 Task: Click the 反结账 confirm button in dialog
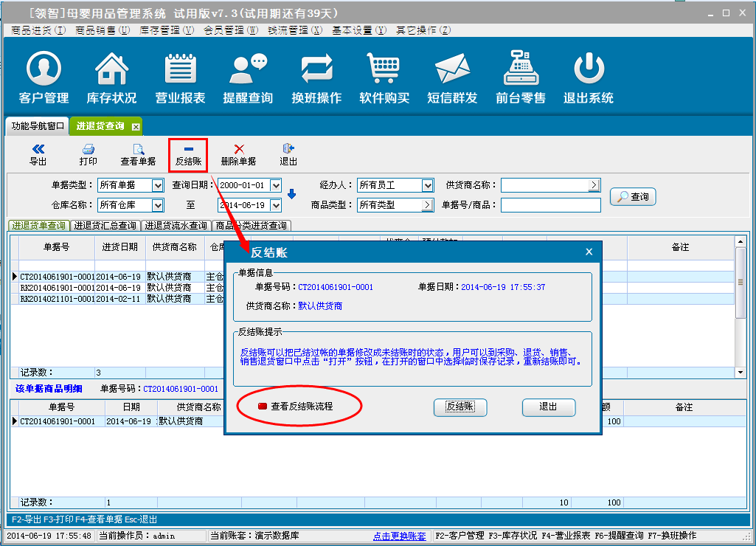point(460,407)
